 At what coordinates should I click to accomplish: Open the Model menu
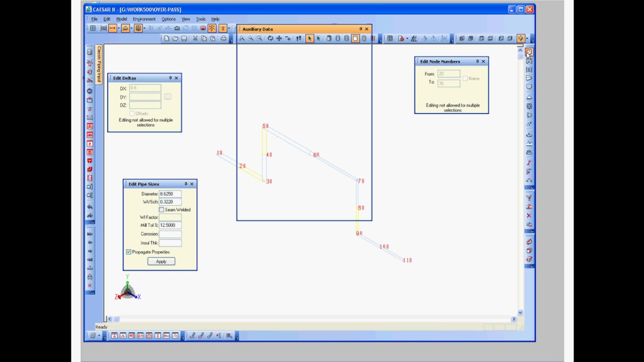121,19
